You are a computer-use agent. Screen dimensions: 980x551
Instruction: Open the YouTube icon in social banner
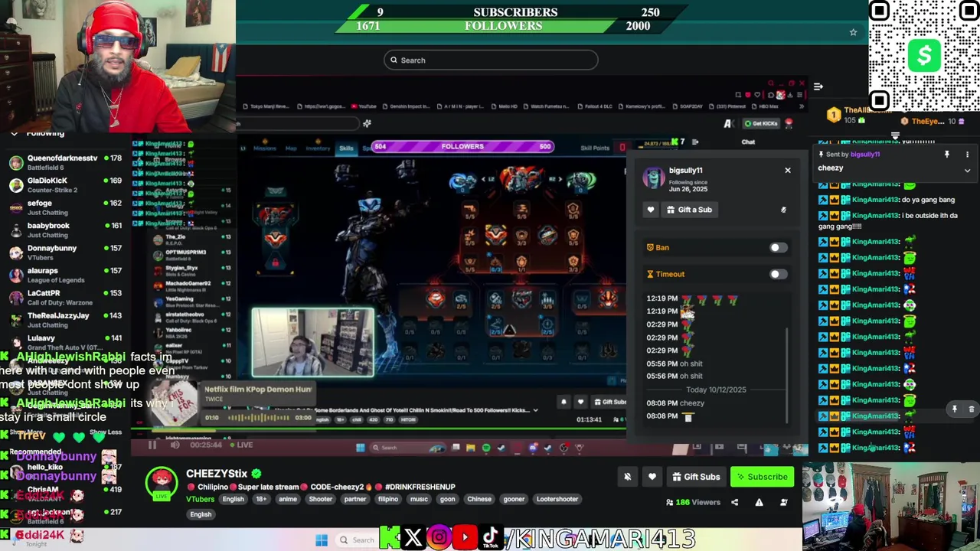[x=464, y=539]
